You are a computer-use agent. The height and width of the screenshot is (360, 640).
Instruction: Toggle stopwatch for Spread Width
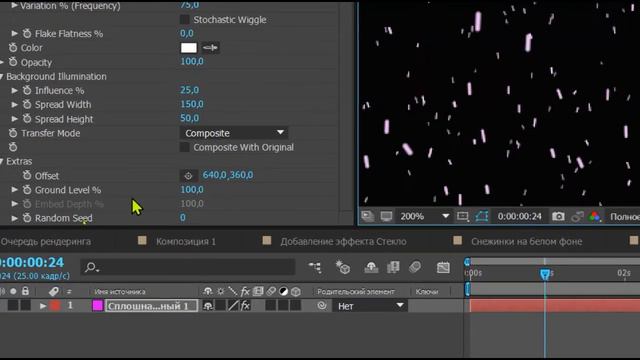(x=27, y=104)
